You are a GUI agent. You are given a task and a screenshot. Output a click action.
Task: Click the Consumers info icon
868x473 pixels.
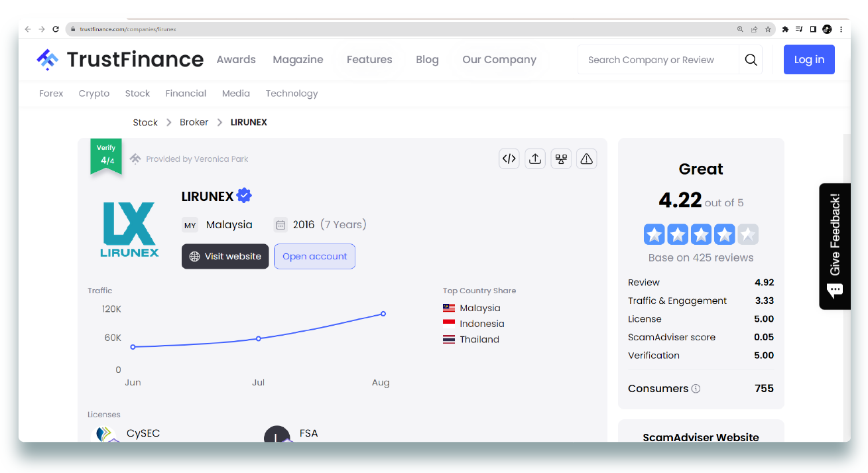point(696,389)
